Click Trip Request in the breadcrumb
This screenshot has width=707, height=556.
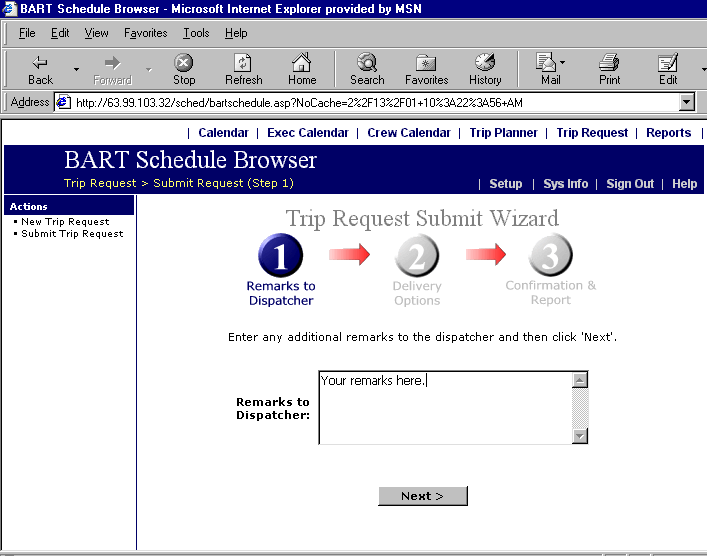click(x=100, y=183)
